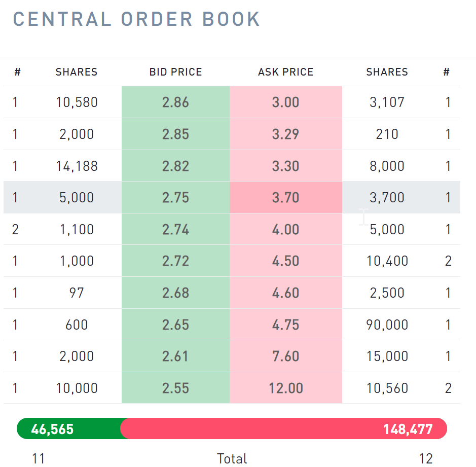
Task: Click the right SHARES column header
Action: 387,72
